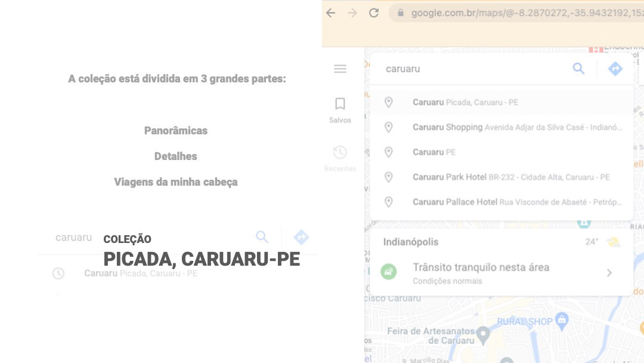
Task: Click the 24° temperature reading
Action: coord(592,242)
